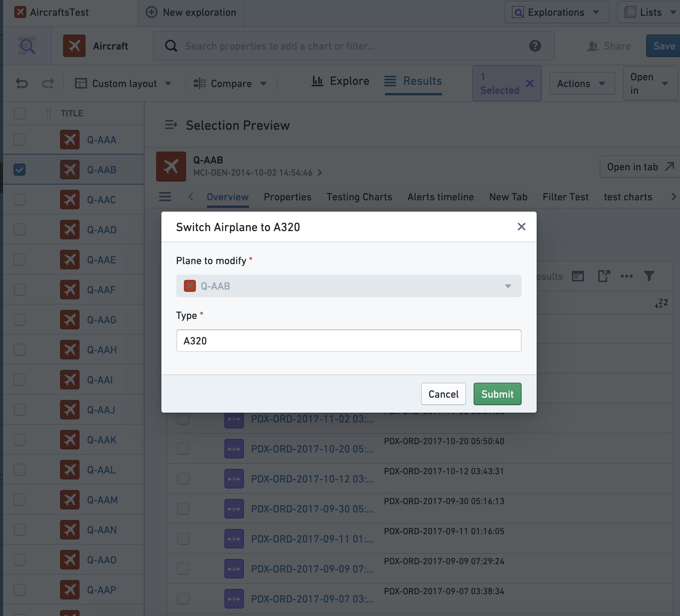Expand the Actions dropdown
The image size is (680, 616).
(582, 83)
